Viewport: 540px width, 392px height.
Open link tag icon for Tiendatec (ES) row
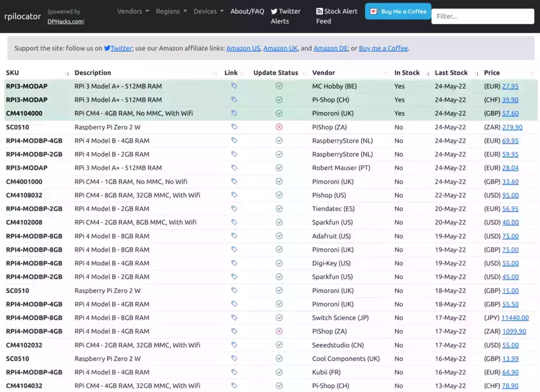(x=234, y=209)
